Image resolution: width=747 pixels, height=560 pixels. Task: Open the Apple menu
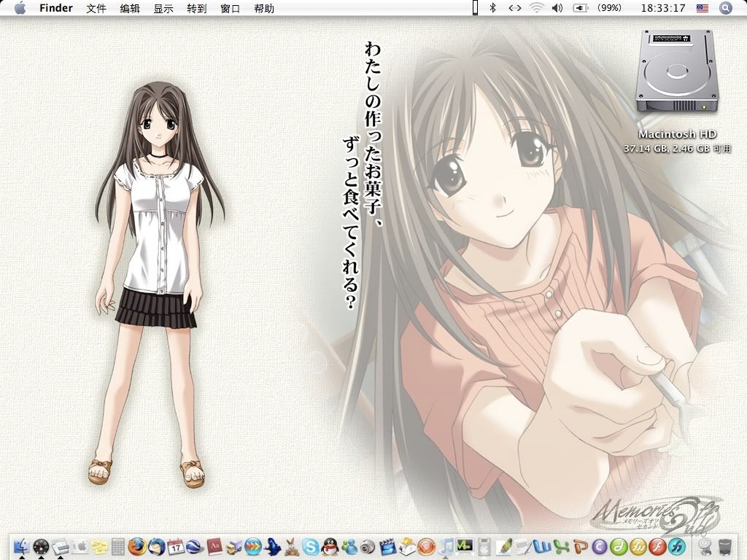click(20, 7)
